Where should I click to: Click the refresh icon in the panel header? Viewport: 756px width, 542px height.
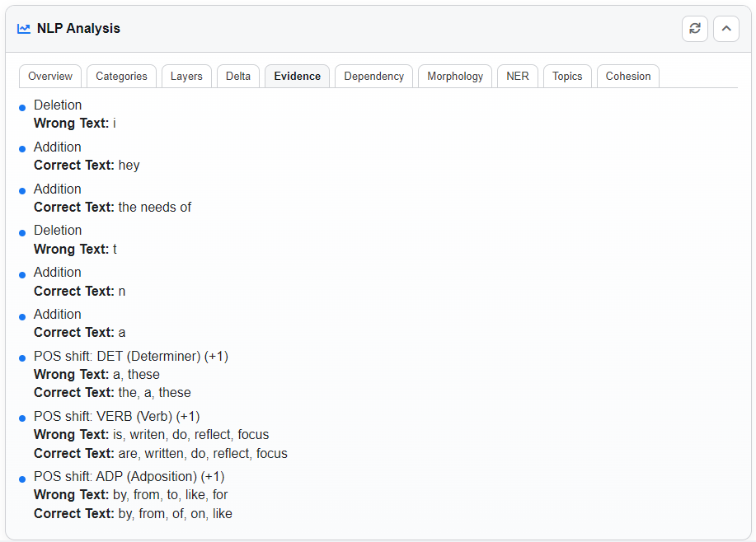694,29
